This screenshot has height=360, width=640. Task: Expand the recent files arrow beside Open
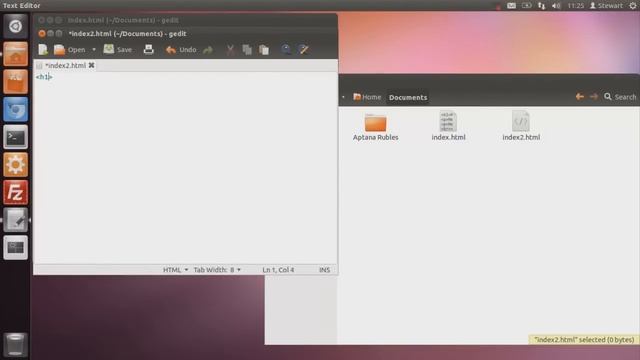pos(94,50)
